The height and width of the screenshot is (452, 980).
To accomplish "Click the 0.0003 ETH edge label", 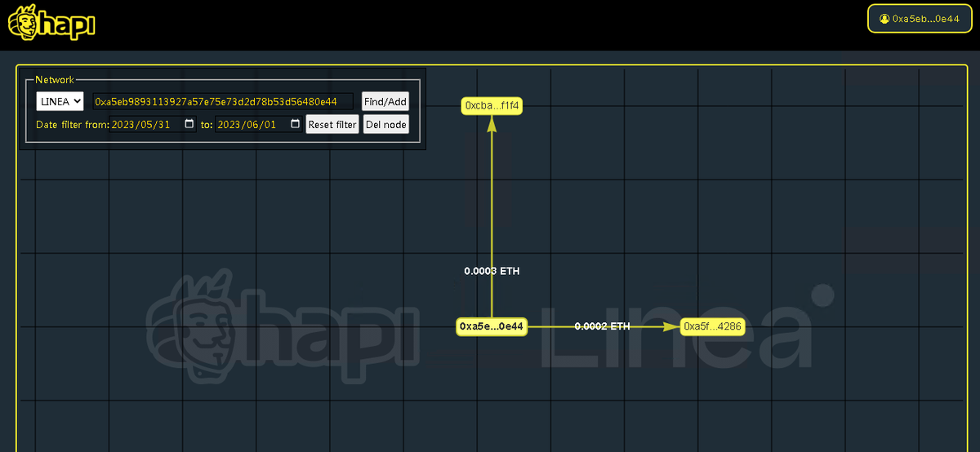I will coord(492,270).
